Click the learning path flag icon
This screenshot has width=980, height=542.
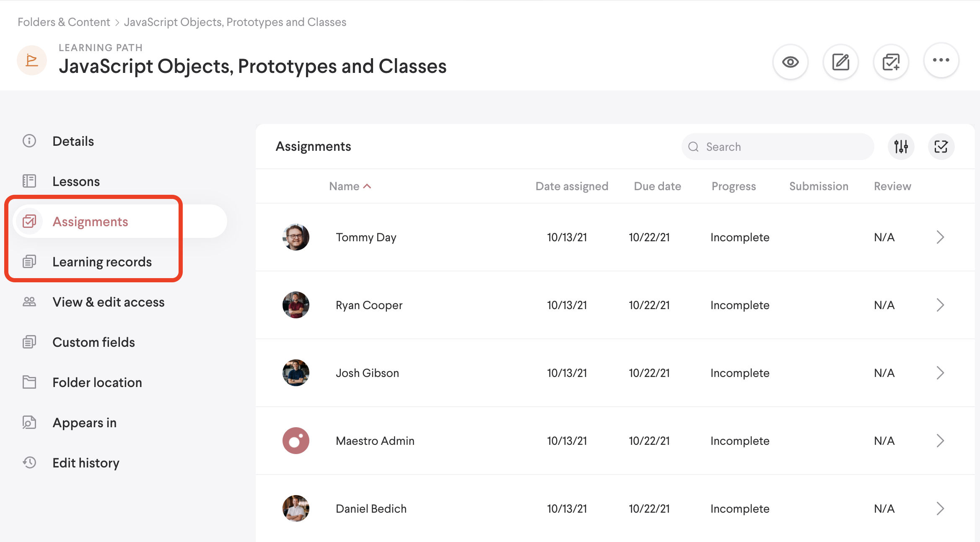pyautogui.click(x=32, y=60)
